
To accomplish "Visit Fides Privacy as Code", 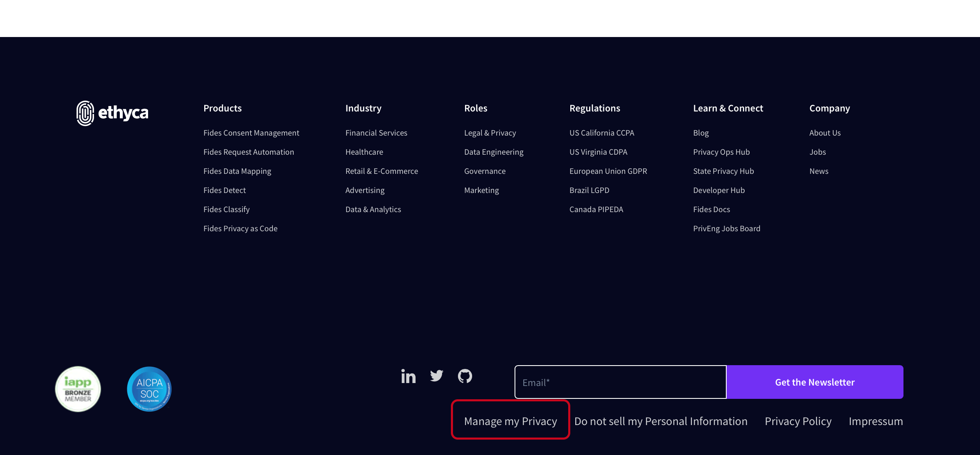I will click(x=240, y=228).
